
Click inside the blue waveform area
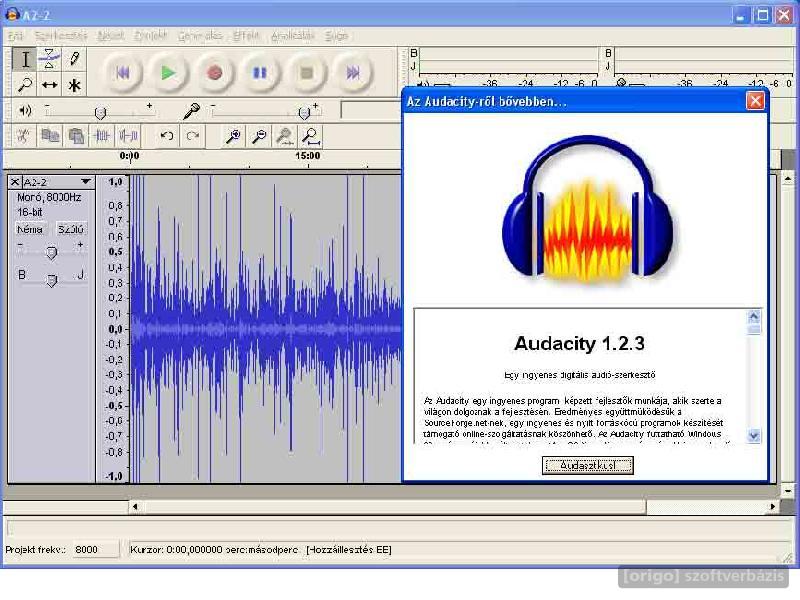click(x=265, y=329)
